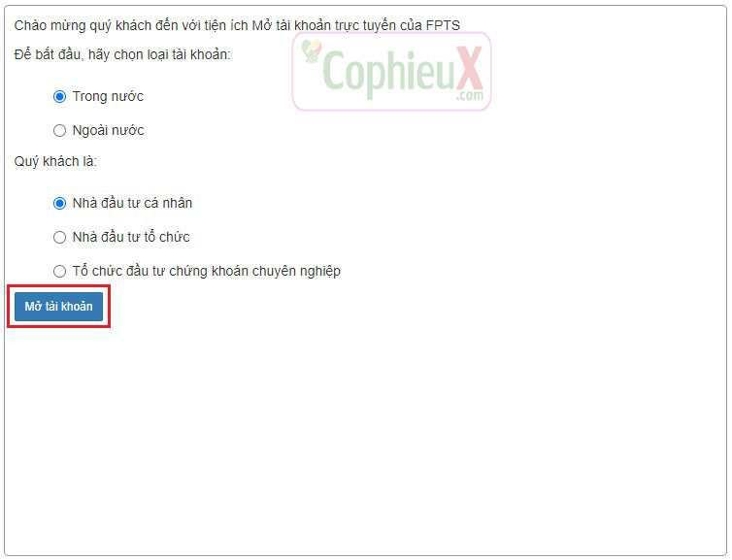Click the "Chào mừng quý khách" welcome line
This screenshot has width=732, height=560.
[237, 25]
